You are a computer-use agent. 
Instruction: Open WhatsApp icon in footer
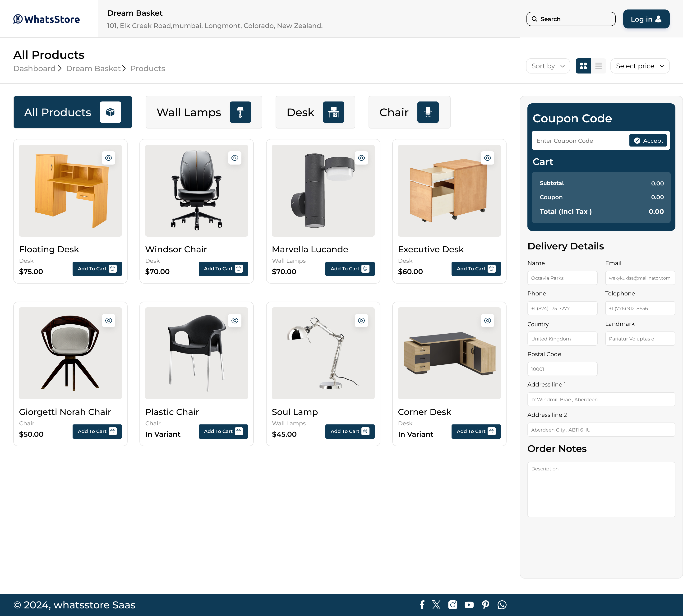coord(502,605)
